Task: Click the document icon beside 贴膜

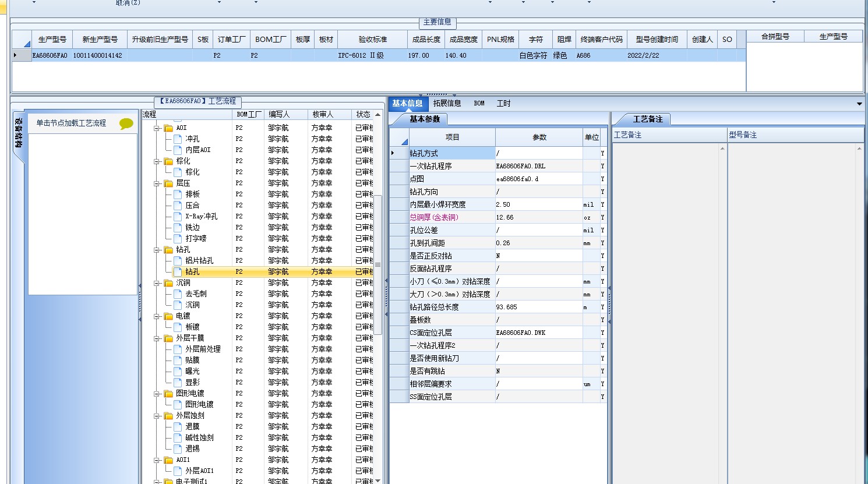Action: click(x=178, y=360)
